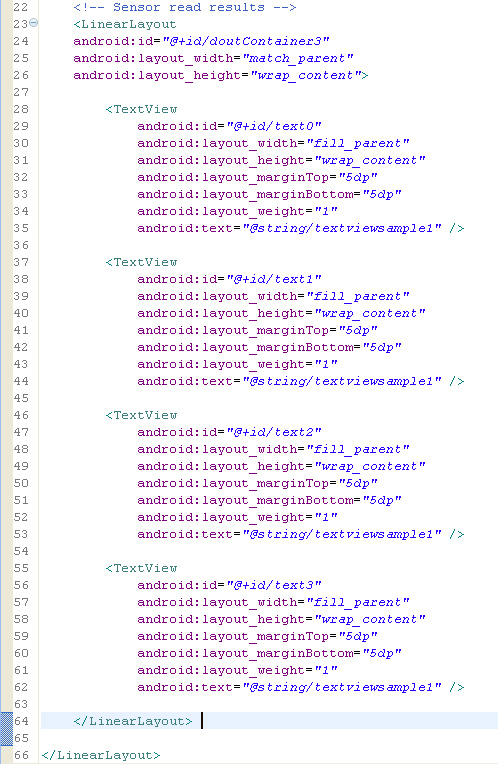
Task: Click layout_marginBottom value on line 51
Action: click(x=382, y=500)
